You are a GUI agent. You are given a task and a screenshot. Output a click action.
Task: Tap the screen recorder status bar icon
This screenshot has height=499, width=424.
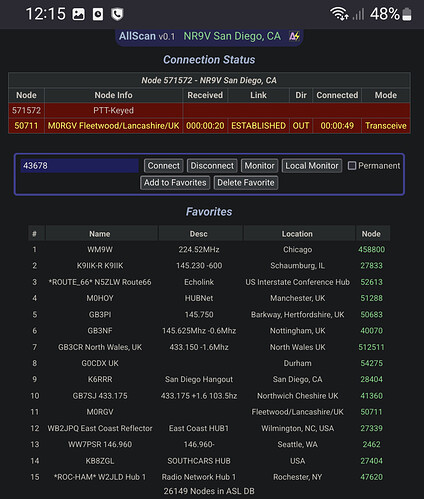(x=98, y=14)
